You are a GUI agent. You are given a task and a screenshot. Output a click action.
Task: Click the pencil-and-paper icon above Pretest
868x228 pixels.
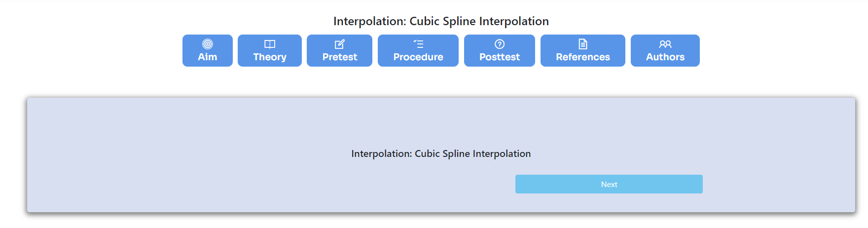pyautogui.click(x=339, y=44)
